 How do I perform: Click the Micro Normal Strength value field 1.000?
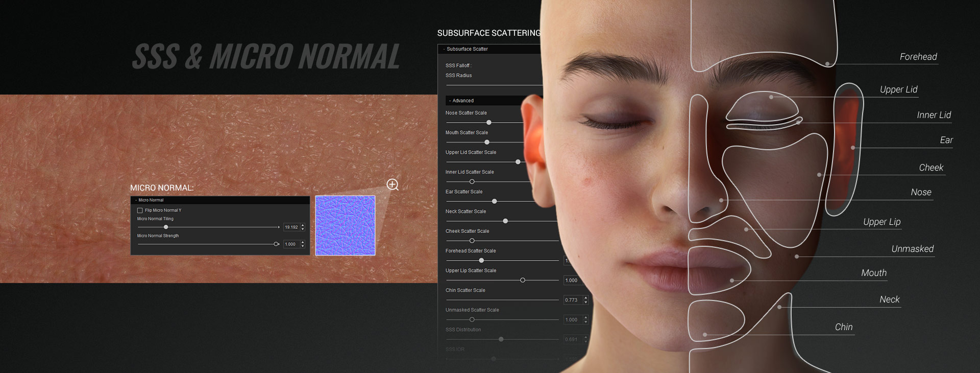point(291,244)
